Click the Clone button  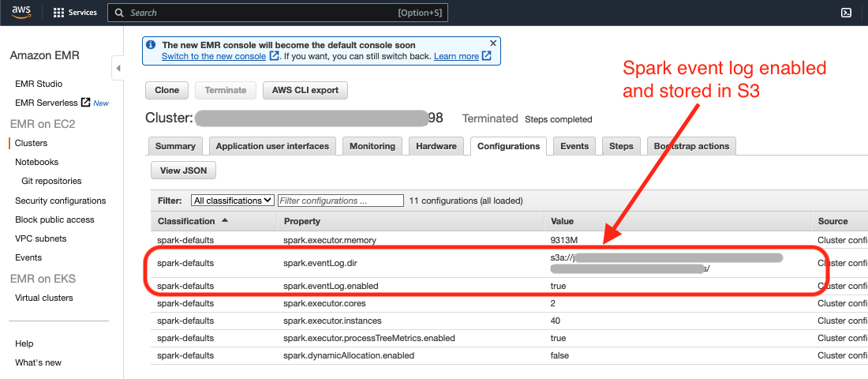click(166, 90)
